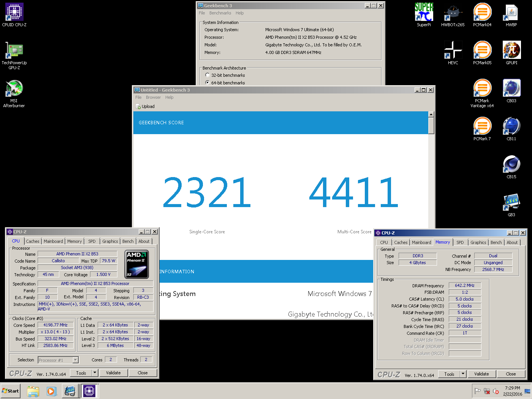The height and width of the screenshot is (399, 532).
Task: Select 64-bit benchmarks radio button
Action: tap(207, 82)
